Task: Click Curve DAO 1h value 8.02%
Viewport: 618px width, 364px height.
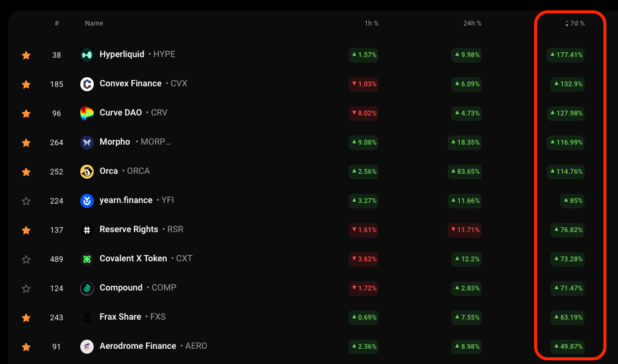Action: 363,113
